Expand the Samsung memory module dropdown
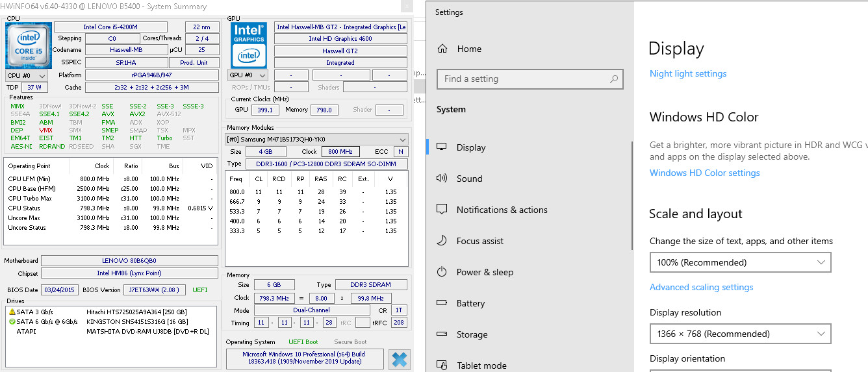The width and height of the screenshot is (868, 372). coord(316,140)
